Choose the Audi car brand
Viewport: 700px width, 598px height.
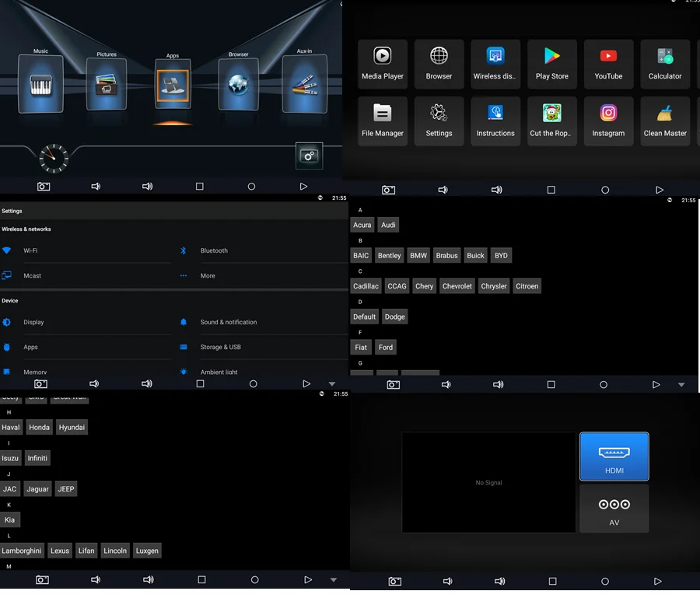388,225
